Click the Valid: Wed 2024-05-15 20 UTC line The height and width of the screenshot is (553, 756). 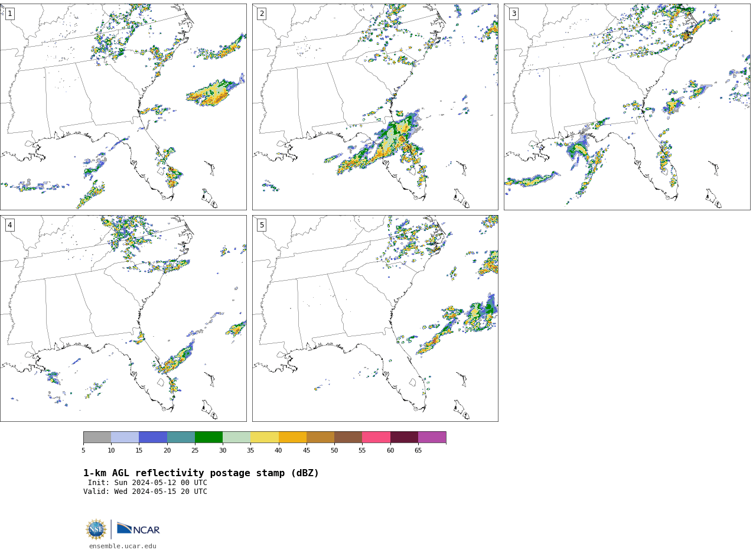click(x=145, y=492)
